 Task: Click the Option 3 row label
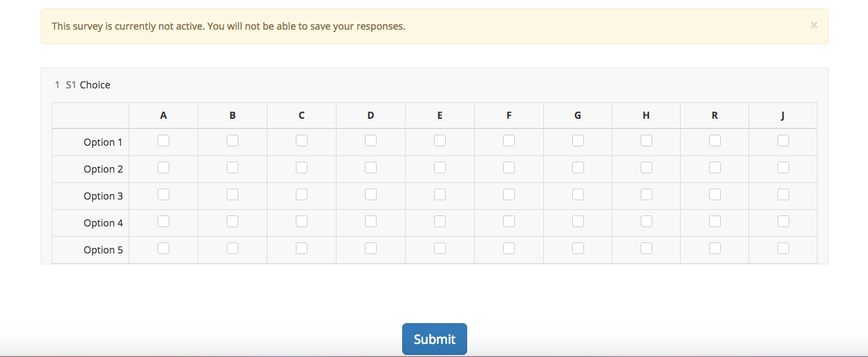(103, 196)
